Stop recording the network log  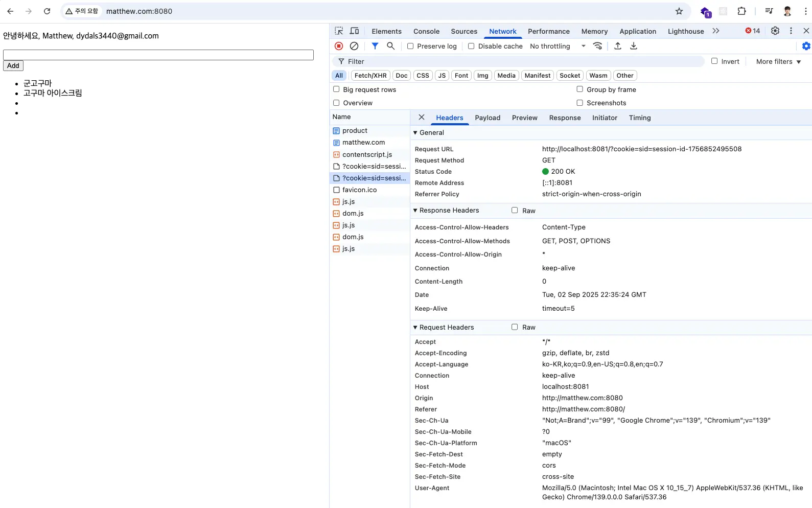[339, 46]
